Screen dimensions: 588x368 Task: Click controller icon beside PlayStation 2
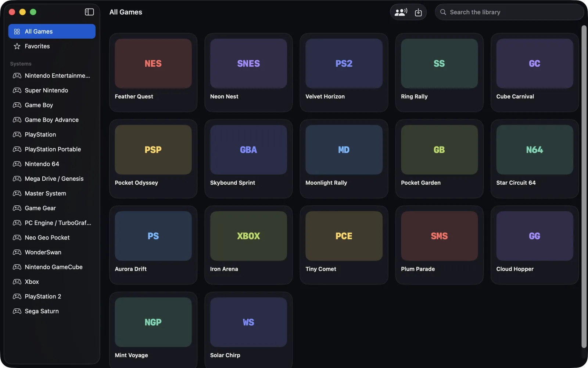pyautogui.click(x=17, y=297)
